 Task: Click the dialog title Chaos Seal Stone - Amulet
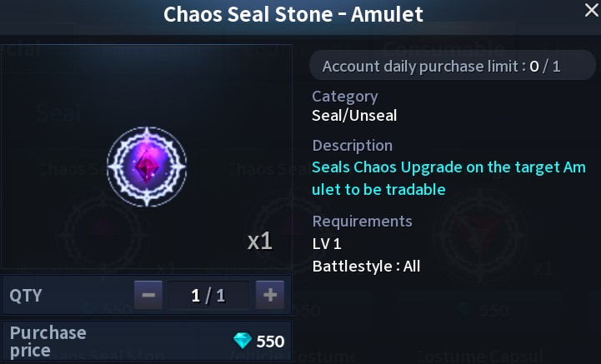293,14
